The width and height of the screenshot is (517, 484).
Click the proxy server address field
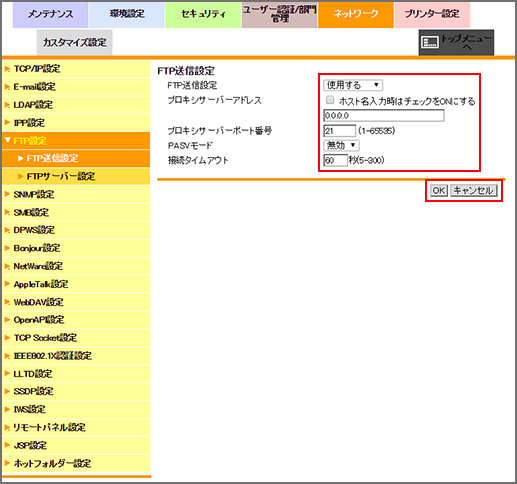pos(384,116)
